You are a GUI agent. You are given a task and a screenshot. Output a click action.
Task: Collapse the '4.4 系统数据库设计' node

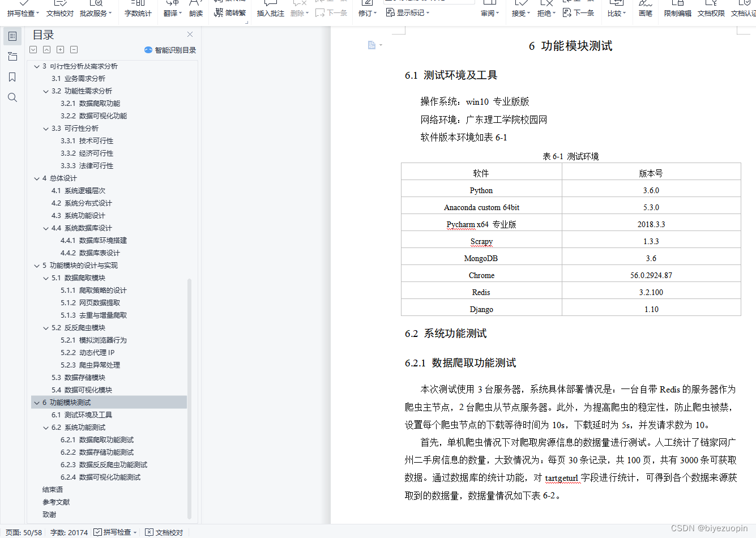[x=46, y=228]
